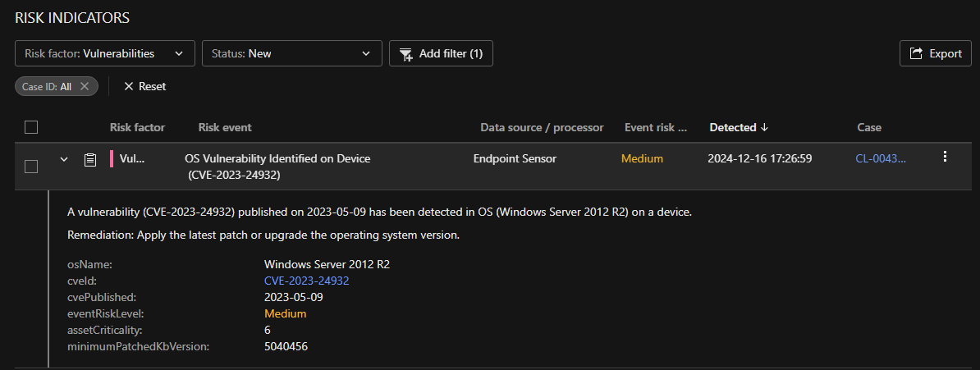Sort by the Risk factor column header
This screenshot has width=980, height=370.
pos(137,127)
